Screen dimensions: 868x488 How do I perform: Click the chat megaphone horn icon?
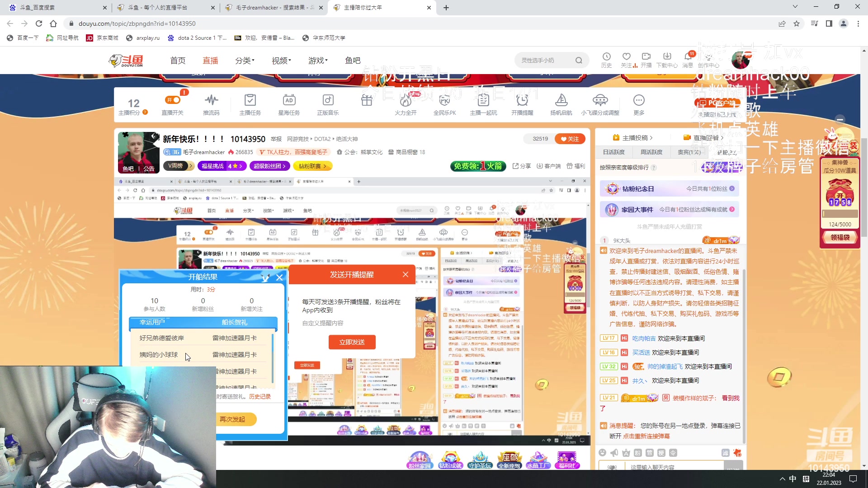click(614, 453)
